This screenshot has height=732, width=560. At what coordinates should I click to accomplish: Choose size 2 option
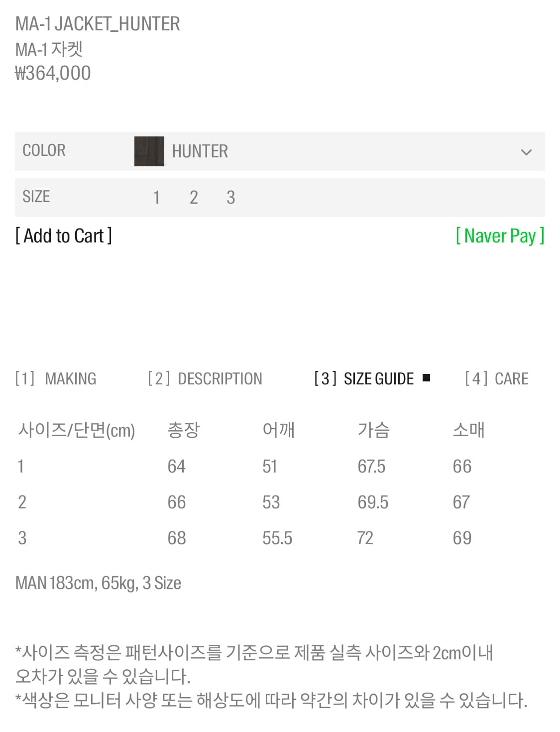(x=194, y=198)
